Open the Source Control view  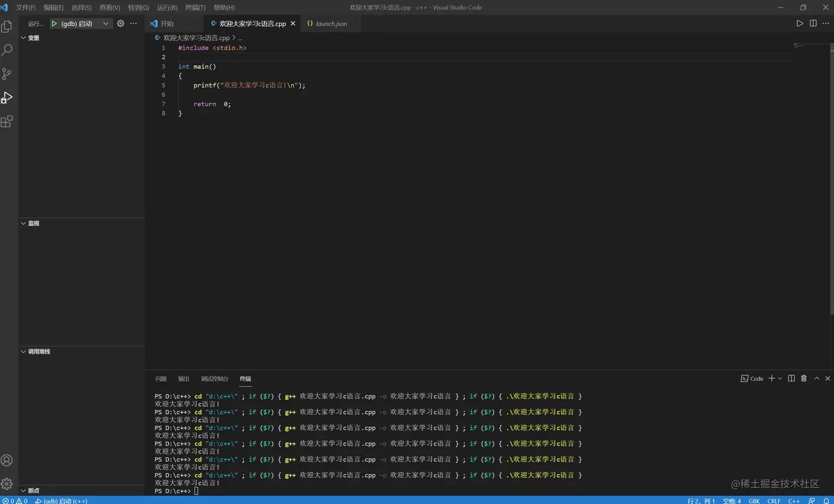(7, 74)
